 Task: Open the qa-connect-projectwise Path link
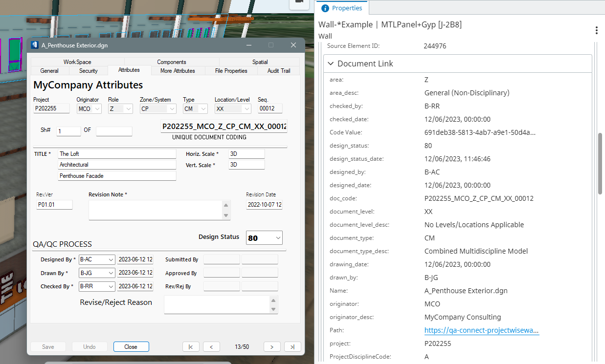click(x=482, y=330)
